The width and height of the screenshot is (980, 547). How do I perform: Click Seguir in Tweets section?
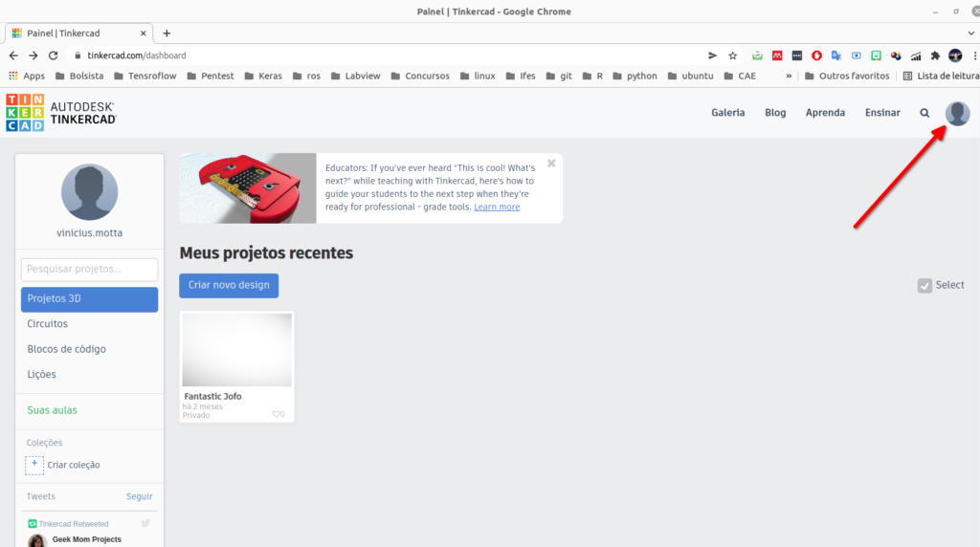tap(140, 496)
